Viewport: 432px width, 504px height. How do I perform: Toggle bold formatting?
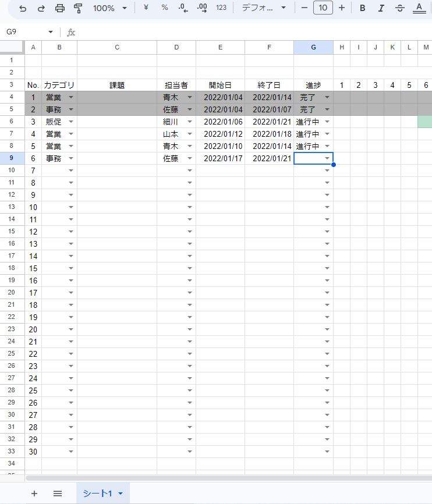coord(363,8)
